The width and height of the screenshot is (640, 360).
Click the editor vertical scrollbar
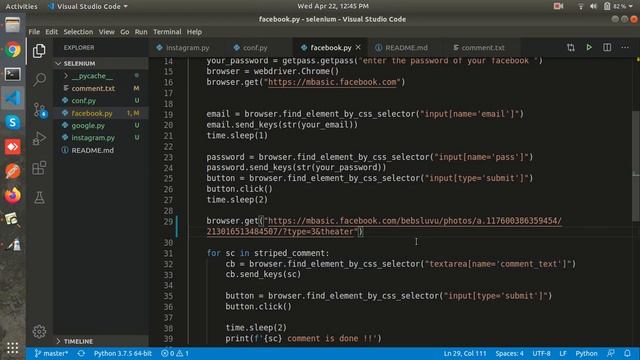click(636, 166)
